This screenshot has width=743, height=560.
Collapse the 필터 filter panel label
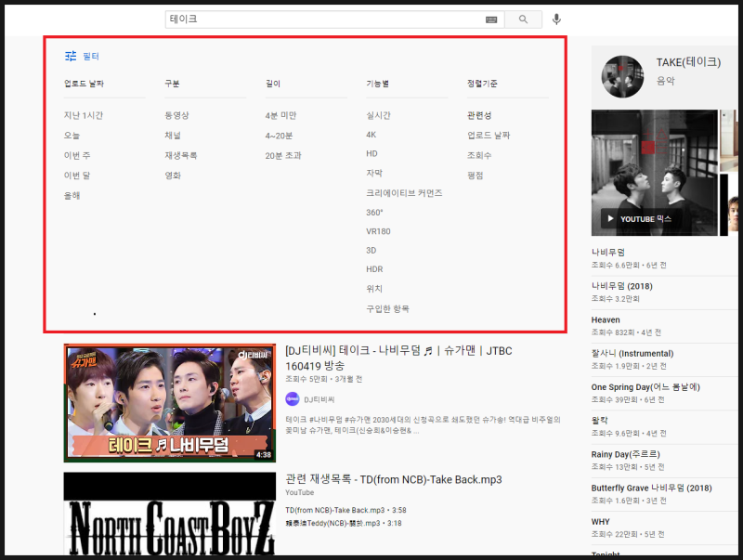point(91,57)
